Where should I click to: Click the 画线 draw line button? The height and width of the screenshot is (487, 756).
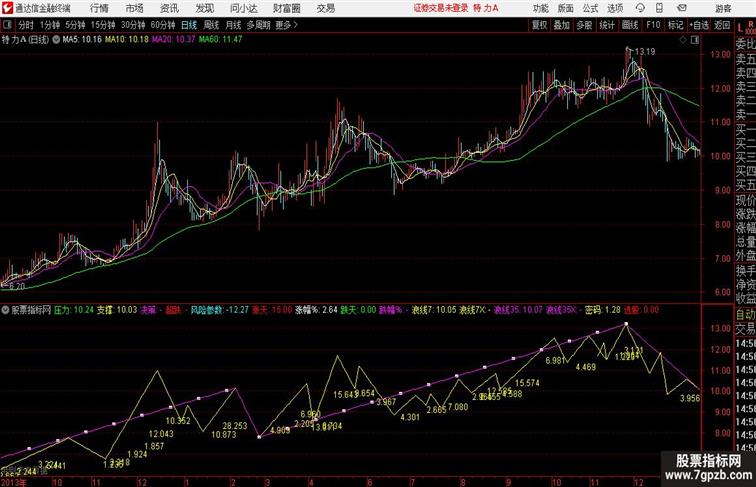pos(630,25)
